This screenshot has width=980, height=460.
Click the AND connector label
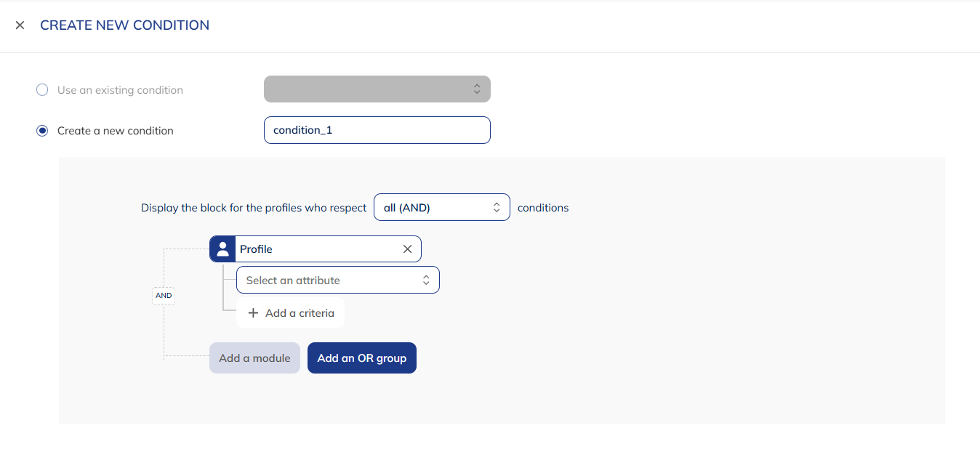point(164,295)
